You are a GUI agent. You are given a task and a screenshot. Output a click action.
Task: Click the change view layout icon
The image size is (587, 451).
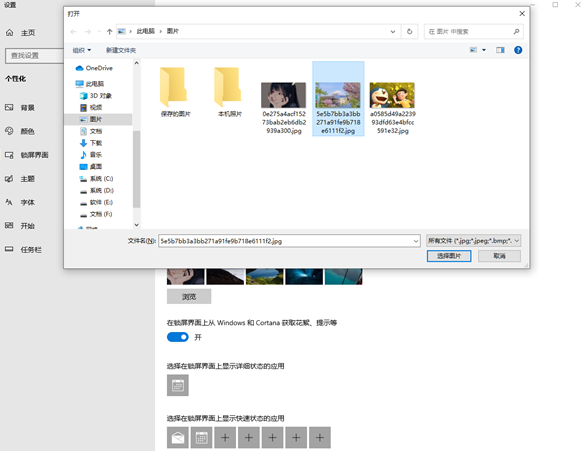click(474, 50)
